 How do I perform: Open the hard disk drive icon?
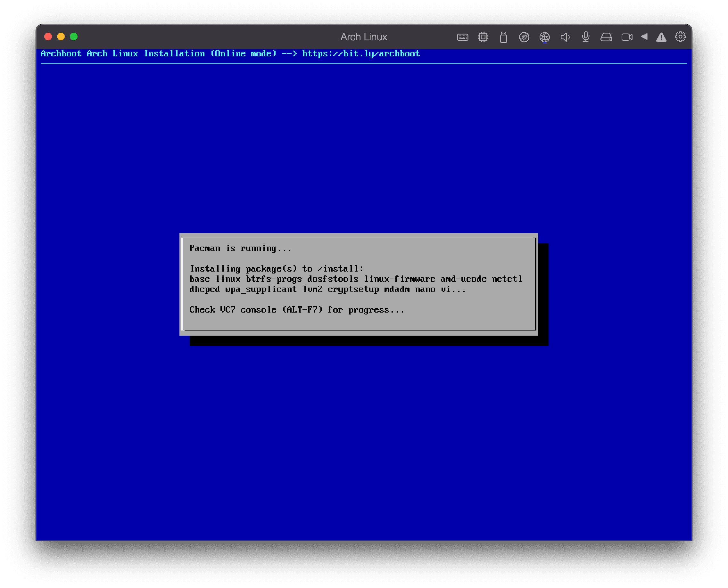pyautogui.click(x=606, y=37)
